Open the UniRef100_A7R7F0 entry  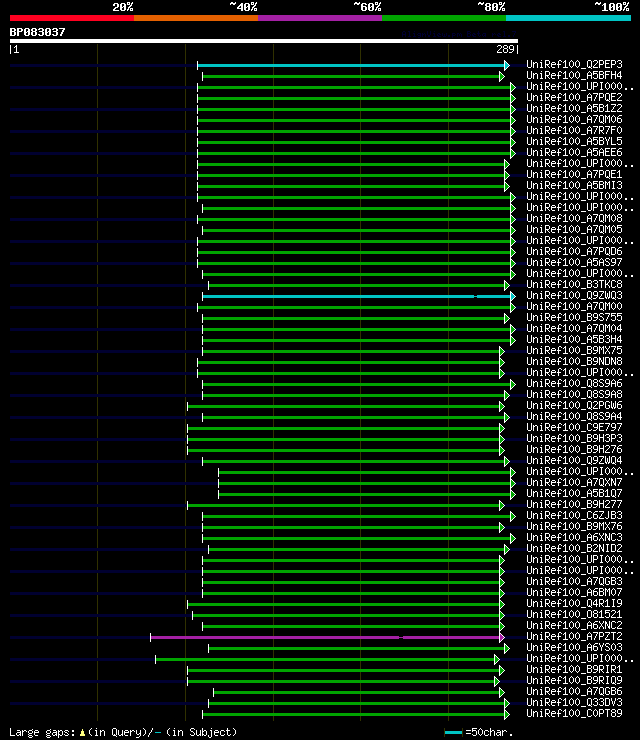[574, 130]
